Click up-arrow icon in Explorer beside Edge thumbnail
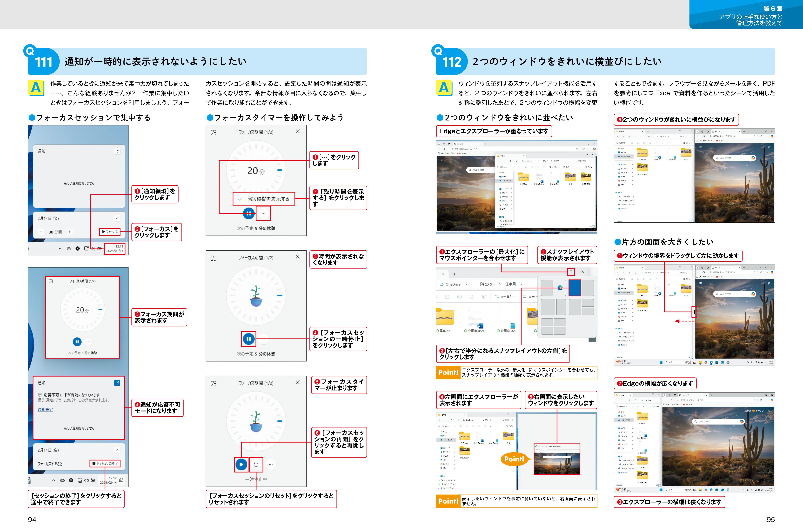803x532 pixels. pos(452,420)
